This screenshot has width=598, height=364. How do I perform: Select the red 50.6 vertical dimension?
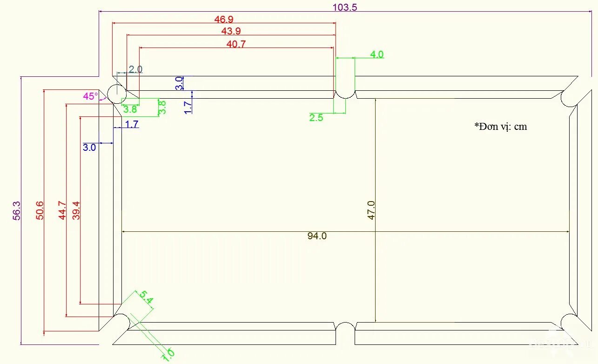[40, 210]
